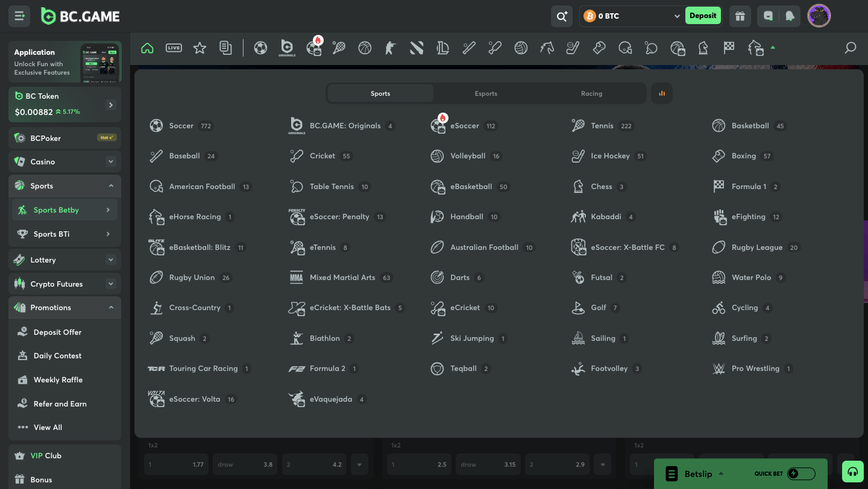Open Mixed Martial Arts in the sports grid
This screenshot has height=489, width=868.
pos(341,278)
